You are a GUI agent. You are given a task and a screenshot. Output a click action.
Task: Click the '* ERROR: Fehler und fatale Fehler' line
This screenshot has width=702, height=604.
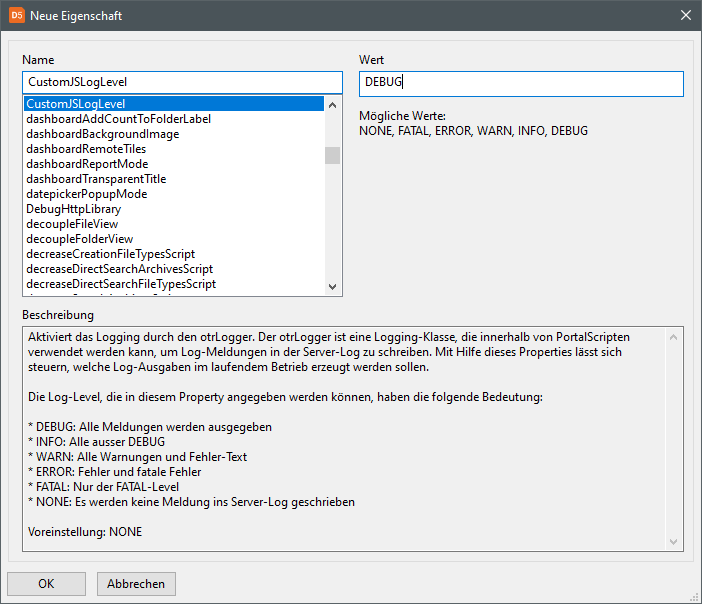point(115,472)
